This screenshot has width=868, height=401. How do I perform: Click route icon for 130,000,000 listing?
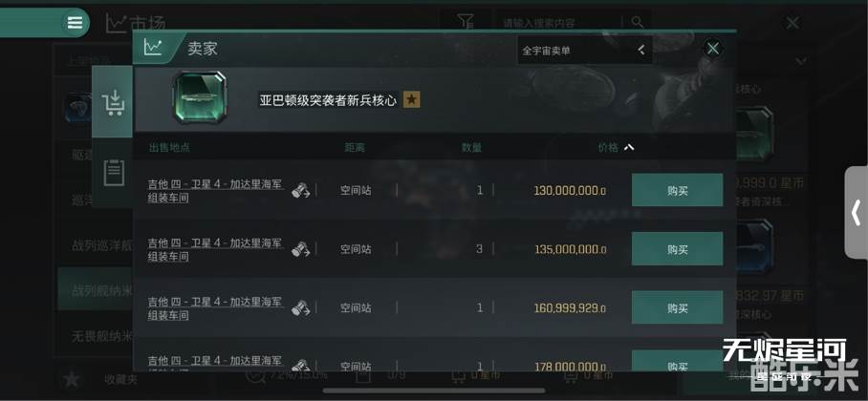(x=300, y=190)
